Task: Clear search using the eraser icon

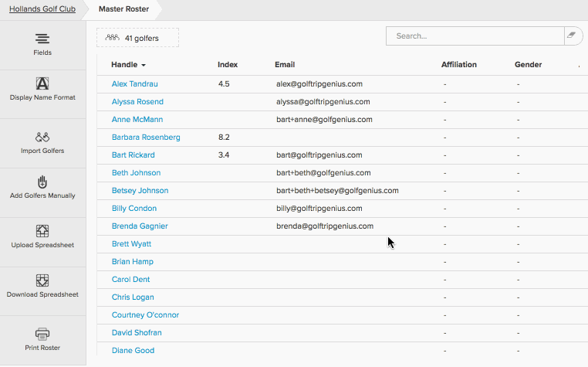Action: (x=572, y=36)
